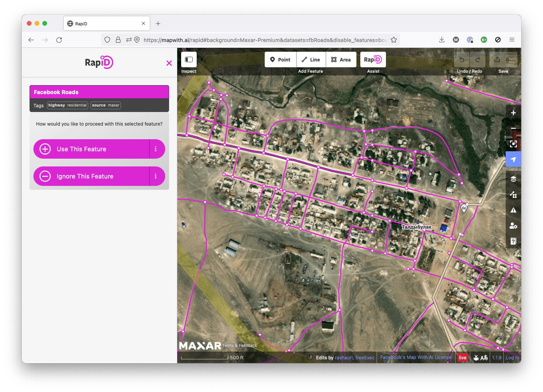
Task: Open user preferences via person-gear icon
Action: (513, 226)
